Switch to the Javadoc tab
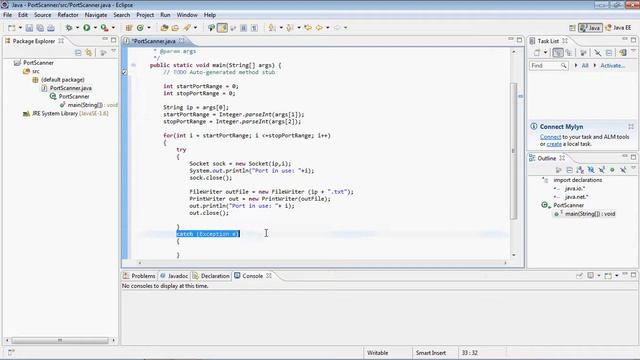 coord(174,276)
